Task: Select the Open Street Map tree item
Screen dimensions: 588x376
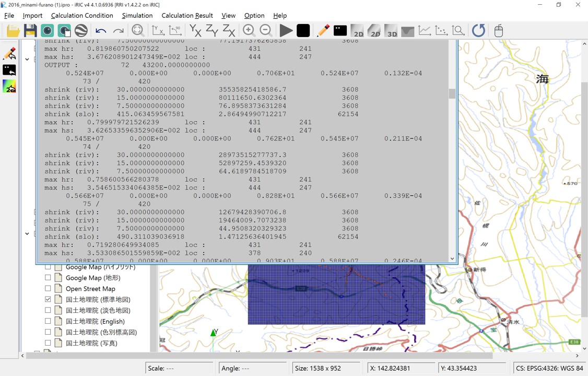Action: [x=90, y=289]
